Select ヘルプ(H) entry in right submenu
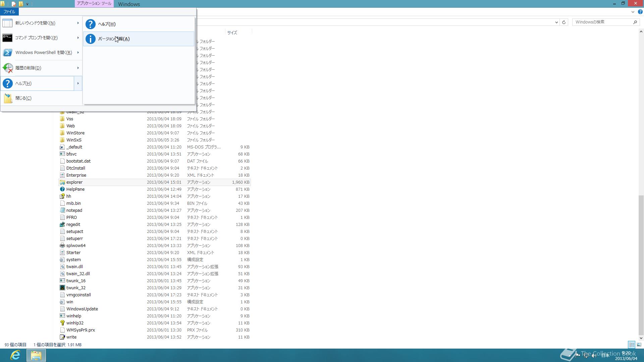Viewport: 644px width, 362px height. [139, 24]
